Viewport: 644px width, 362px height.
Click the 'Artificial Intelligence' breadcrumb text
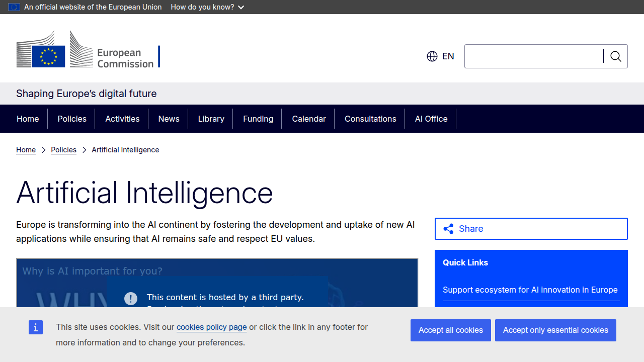[x=125, y=150]
